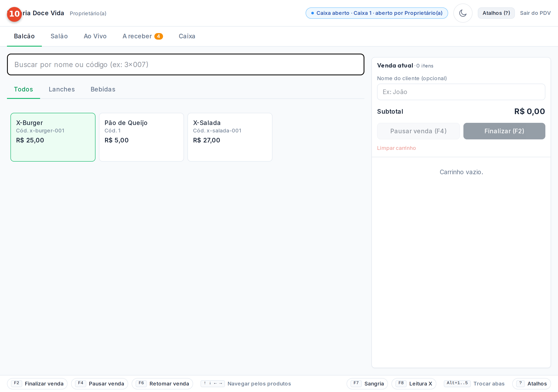Click the Pão de Queijo price R$ 5,00
558x392 pixels.
pyautogui.click(x=117, y=140)
